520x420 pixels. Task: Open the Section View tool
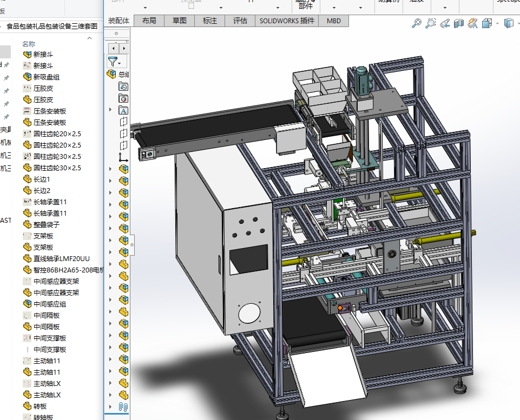(x=459, y=23)
